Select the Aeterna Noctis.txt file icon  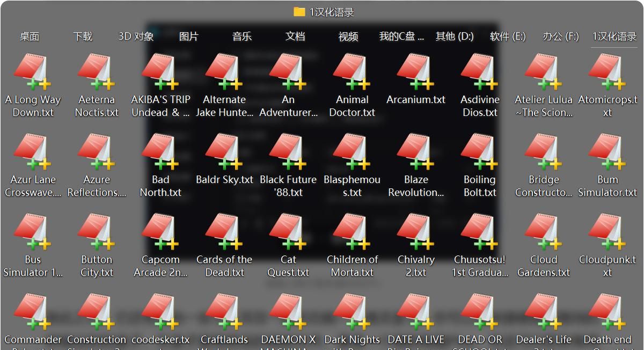pos(97,71)
